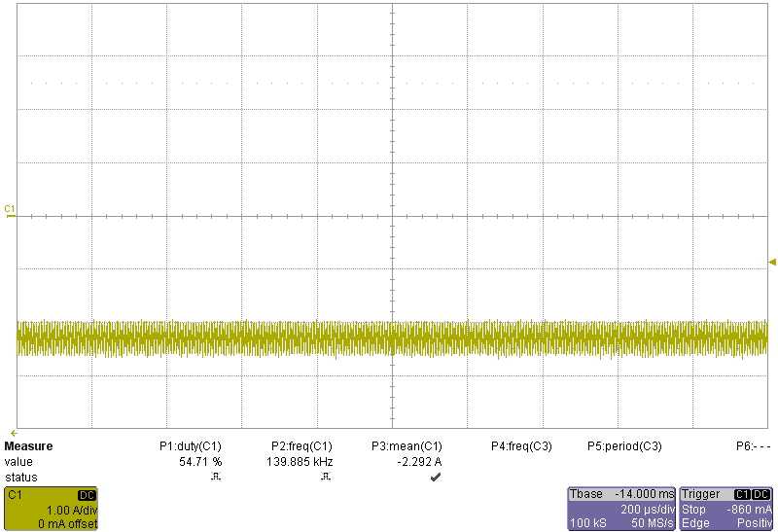Click the trigger level arrow on right edge

point(772,262)
